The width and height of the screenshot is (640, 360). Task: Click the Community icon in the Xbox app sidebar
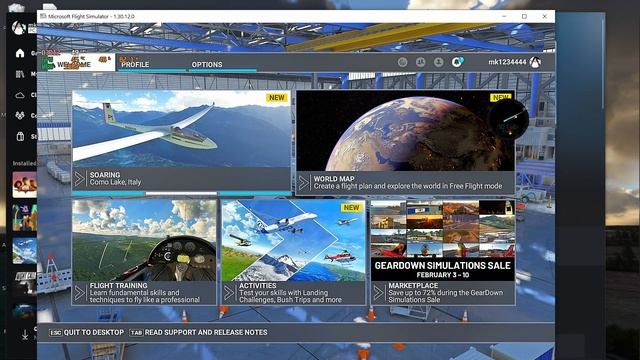(20, 116)
